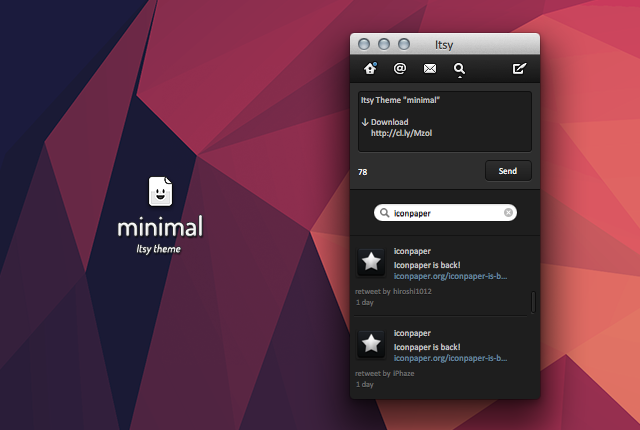Minimize the Itsy window
This screenshot has height=430, width=640.
(x=384, y=44)
